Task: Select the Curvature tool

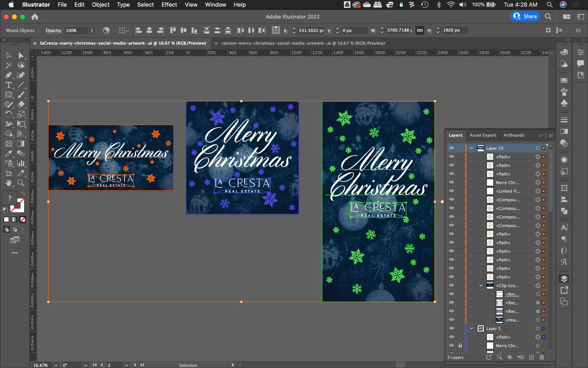Action: click(x=21, y=75)
